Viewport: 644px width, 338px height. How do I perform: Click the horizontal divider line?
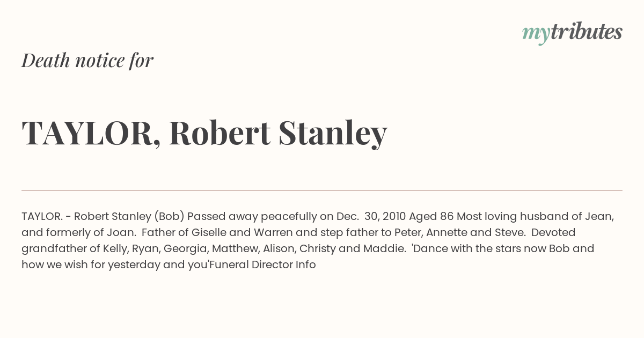coord(322,190)
